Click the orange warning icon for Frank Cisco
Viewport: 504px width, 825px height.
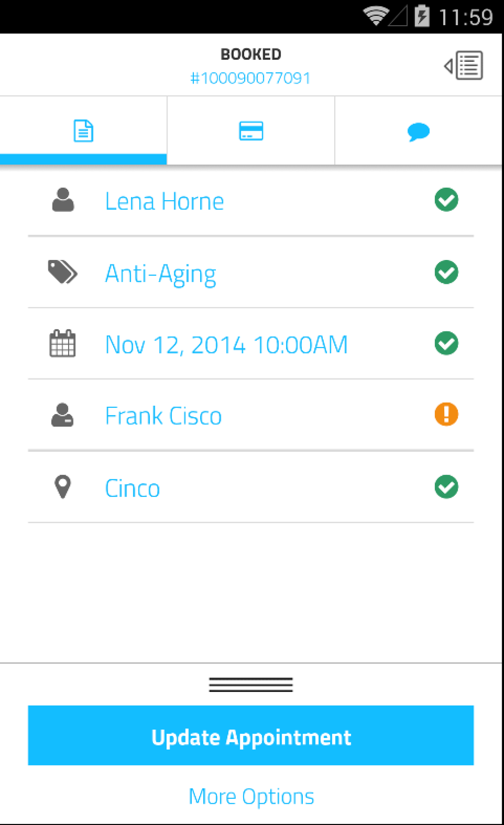446,414
